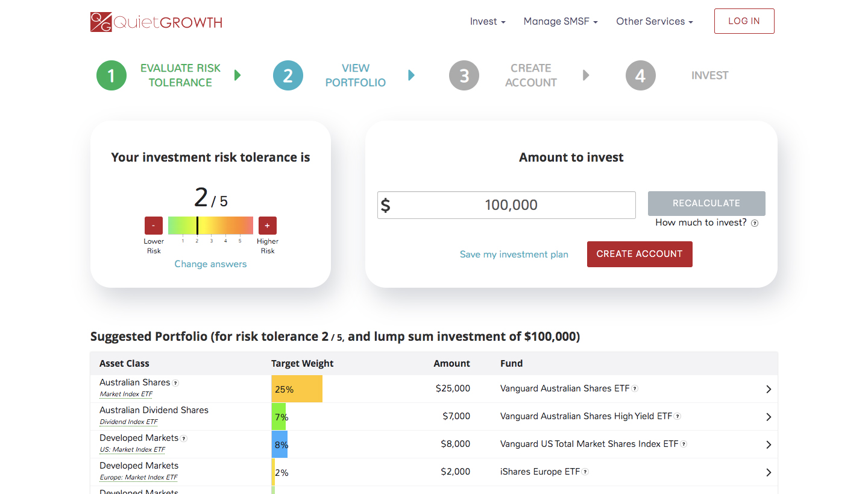The width and height of the screenshot is (868, 494).
Task: Click step 3 grey circle icon
Action: [464, 75]
